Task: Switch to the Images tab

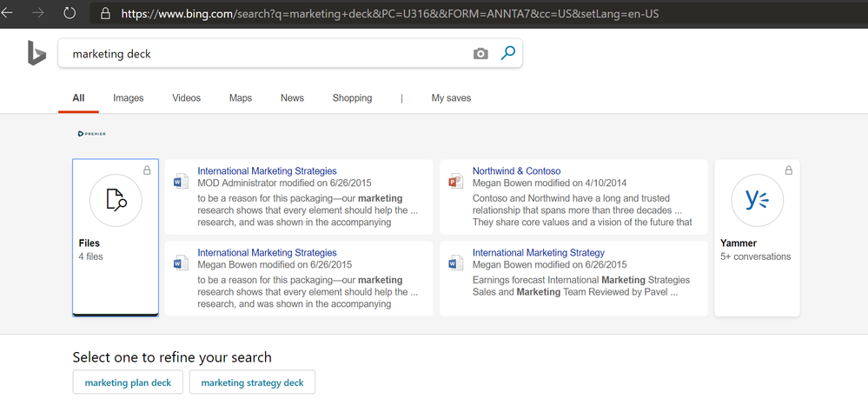Action: click(129, 98)
